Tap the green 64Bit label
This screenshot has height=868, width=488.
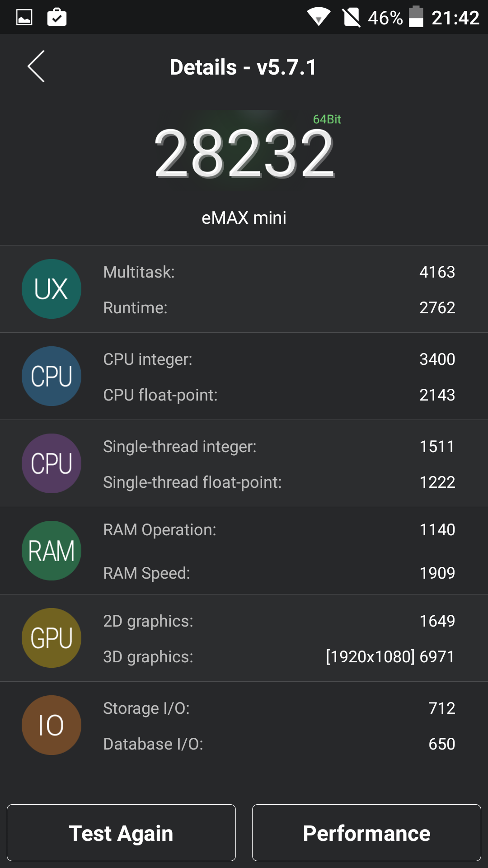327,119
